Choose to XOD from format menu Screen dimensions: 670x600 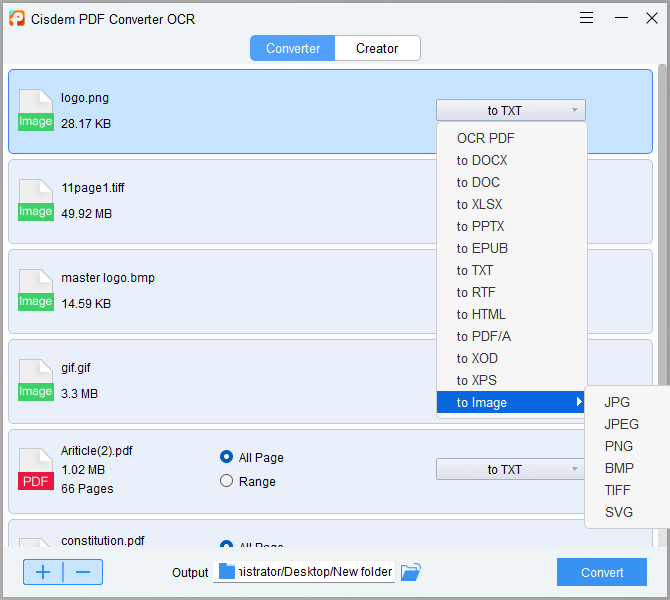pyautogui.click(x=511, y=358)
